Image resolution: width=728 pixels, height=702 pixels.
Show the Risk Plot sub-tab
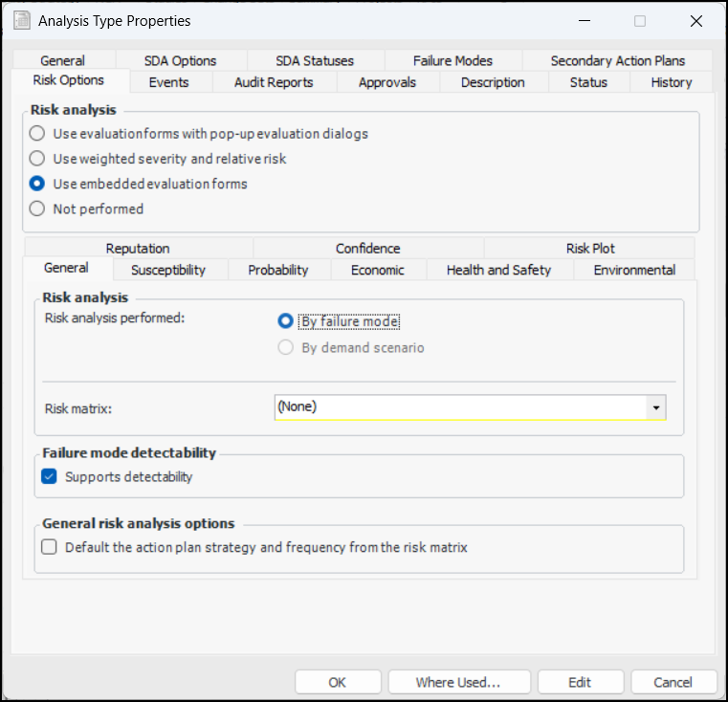tap(590, 249)
